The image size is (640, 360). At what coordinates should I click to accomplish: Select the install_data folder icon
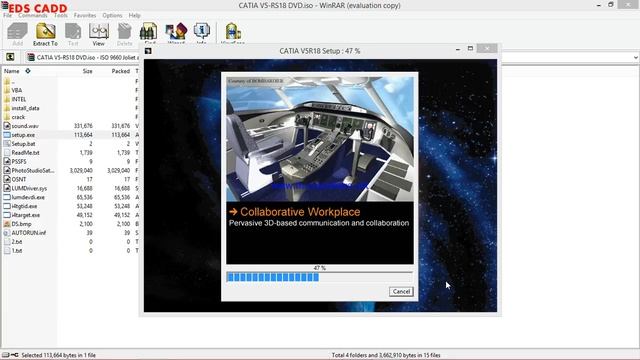pos(7,108)
